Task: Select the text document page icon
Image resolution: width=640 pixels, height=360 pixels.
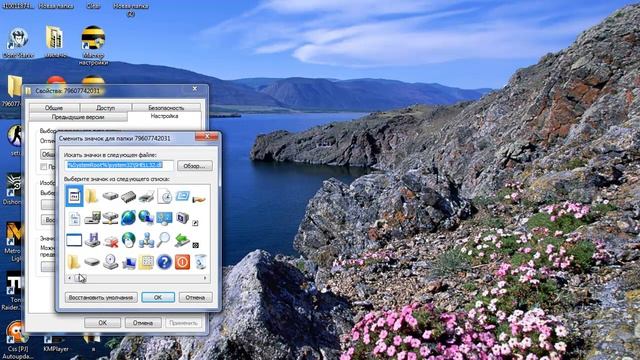Action: (x=74, y=219)
